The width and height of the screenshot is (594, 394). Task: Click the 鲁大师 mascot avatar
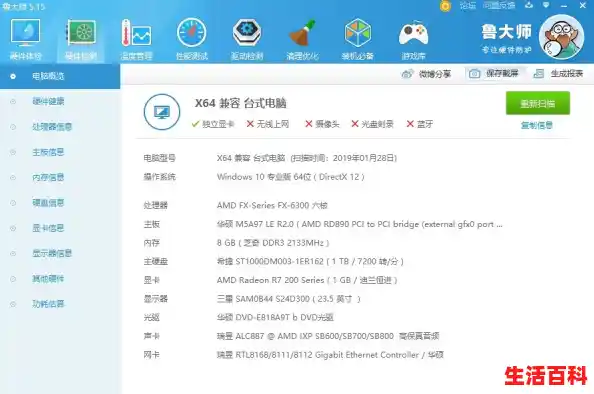[x=561, y=37]
